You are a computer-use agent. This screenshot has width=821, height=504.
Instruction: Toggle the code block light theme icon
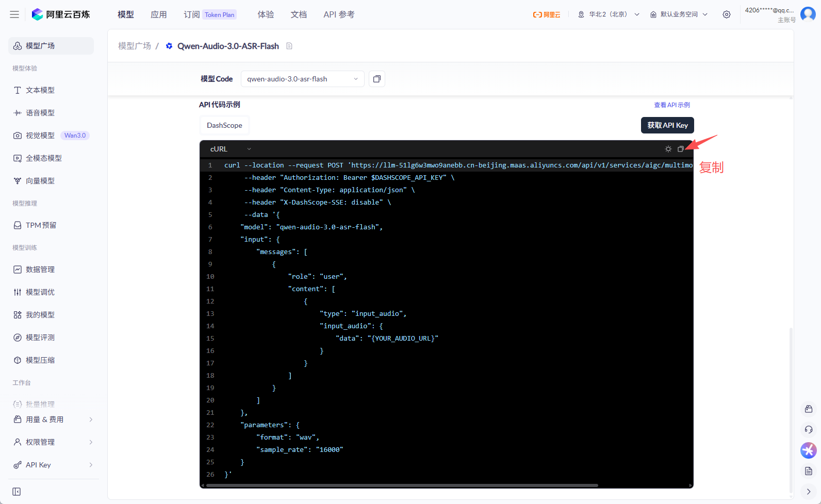tap(668, 149)
